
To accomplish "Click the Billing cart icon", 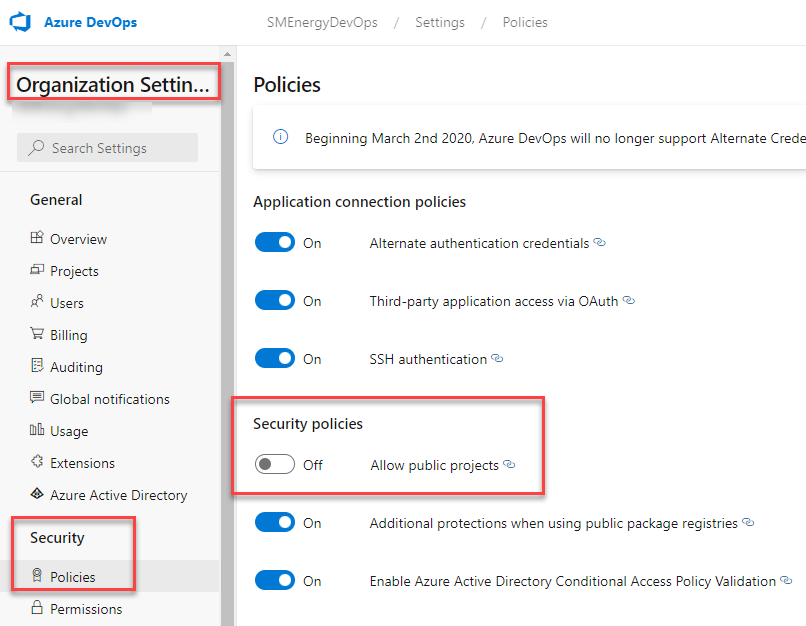I will click(37, 334).
